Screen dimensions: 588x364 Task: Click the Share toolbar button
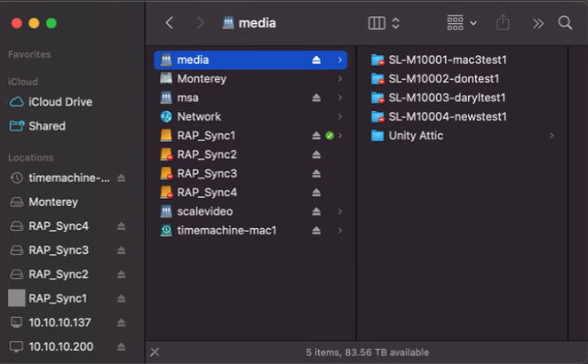coord(503,22)
